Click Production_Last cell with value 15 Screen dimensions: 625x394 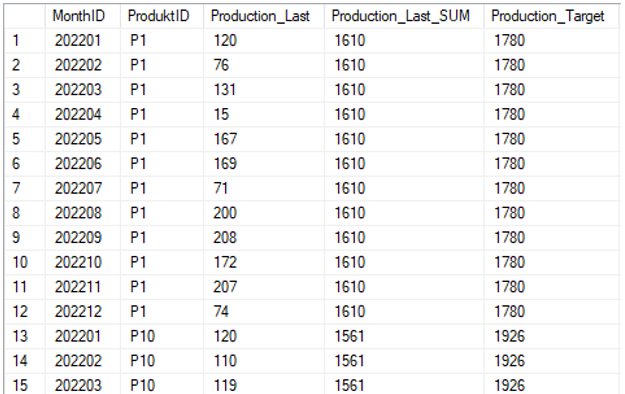(263, 114)
